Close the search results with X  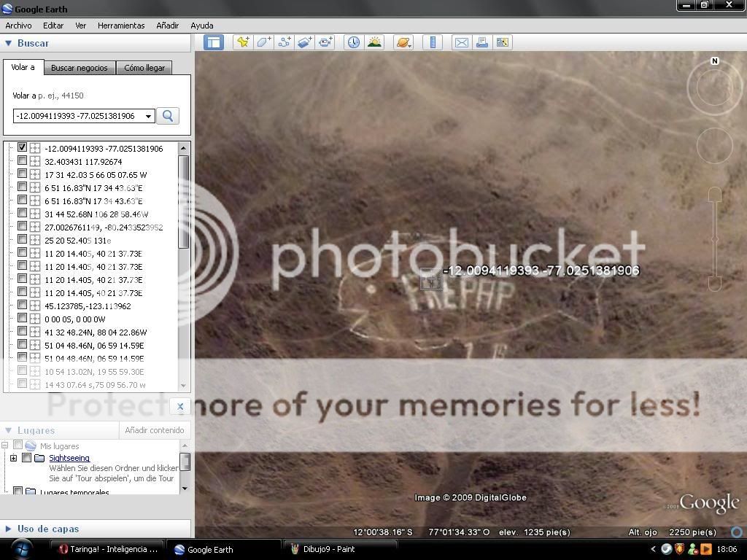click(180, 406)
